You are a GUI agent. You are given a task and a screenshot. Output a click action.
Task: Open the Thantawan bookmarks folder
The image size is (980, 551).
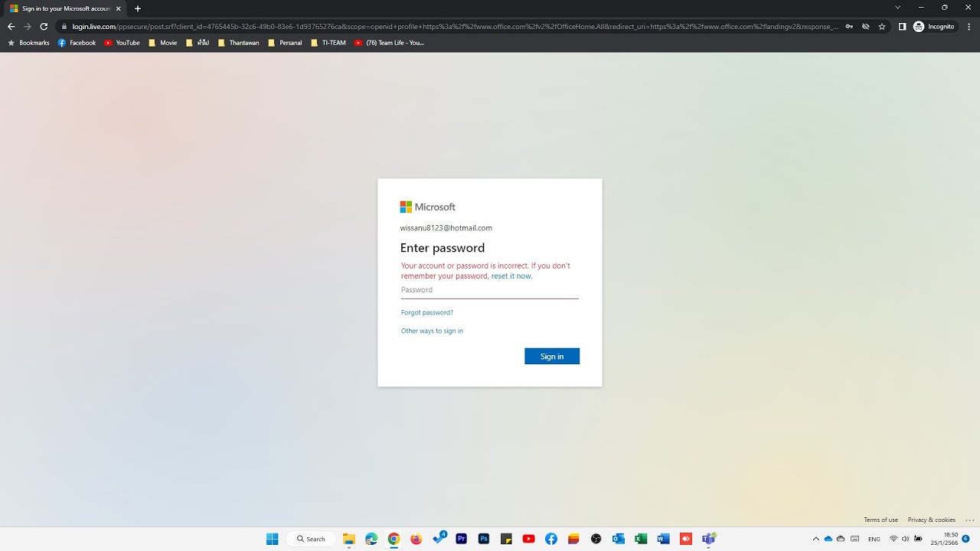point(239,43)
